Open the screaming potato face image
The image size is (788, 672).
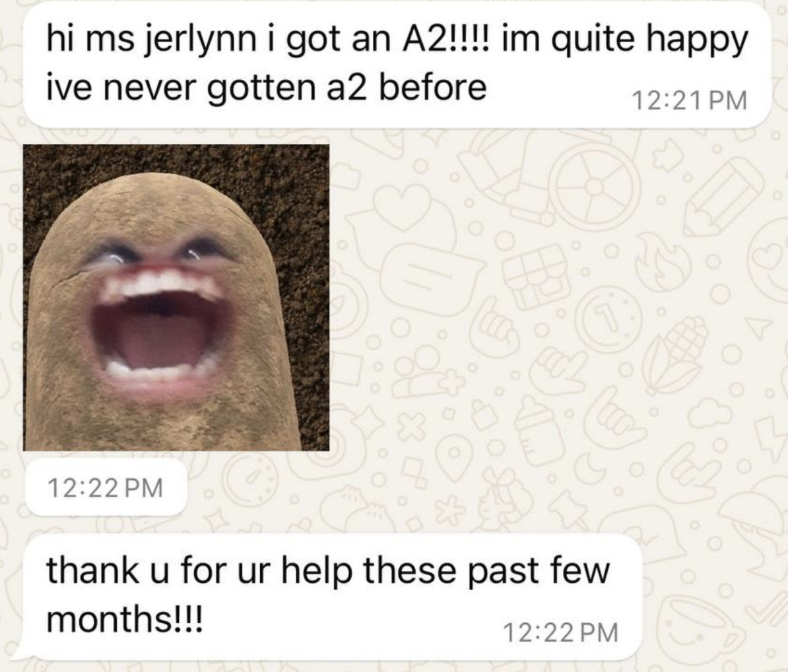(176, 297)
